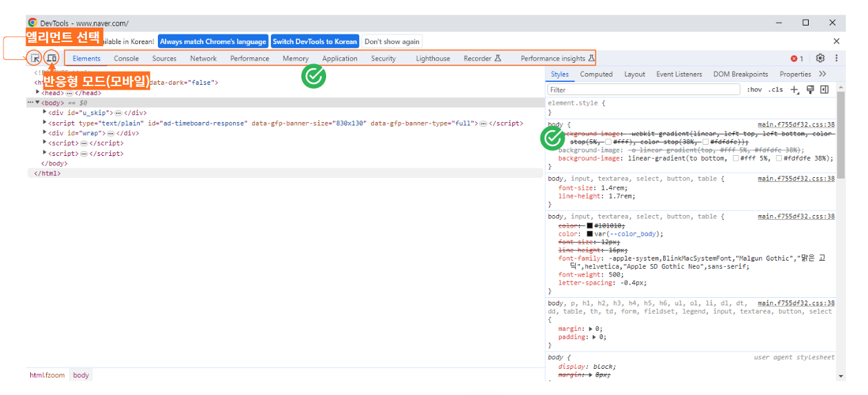Screen dimensions: 868x395
Task: Toggle the :hov element state panel
Action: coord(755,90)
